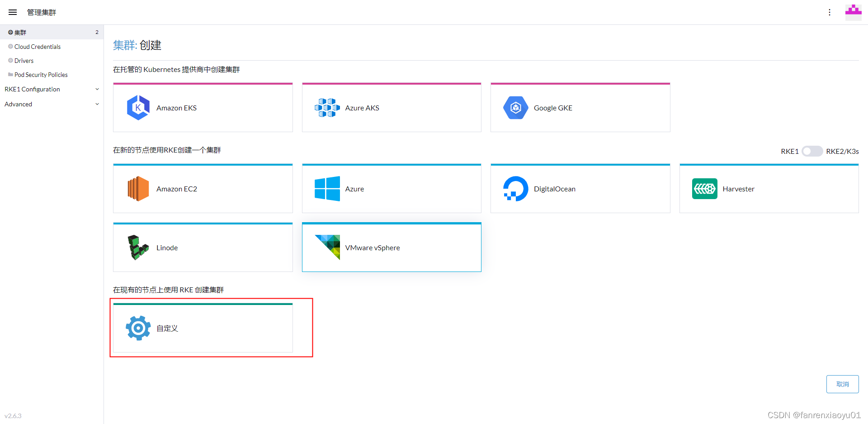Expand the Advanced section chevron

pos(97,104)
